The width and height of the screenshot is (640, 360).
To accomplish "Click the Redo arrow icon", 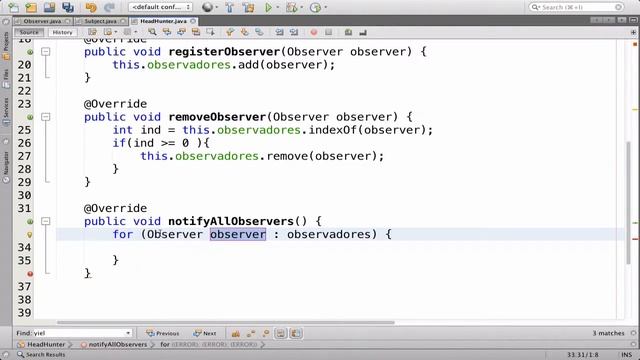I will coord(109,7).
